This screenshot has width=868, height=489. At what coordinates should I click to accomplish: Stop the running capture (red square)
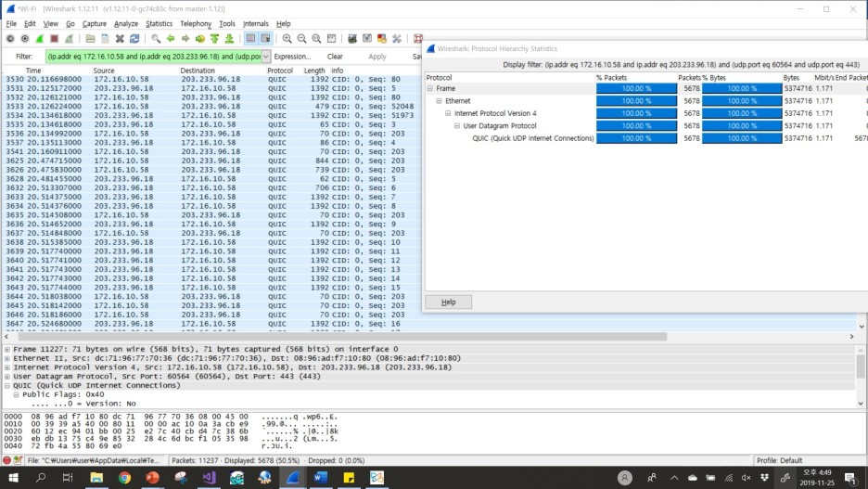(x=54, y=38)
